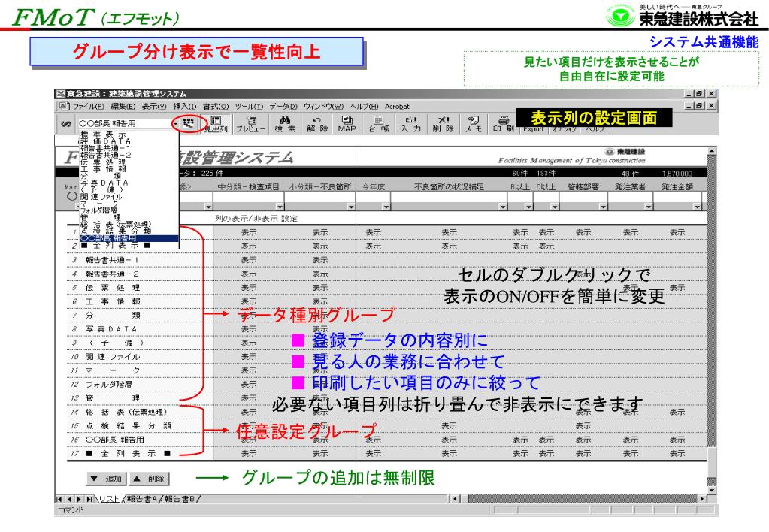Open the データ(D) menu

tap(283, 107)
